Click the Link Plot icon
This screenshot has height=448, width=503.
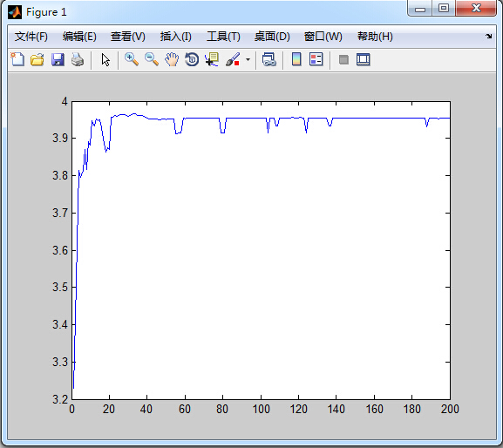pyautogui.click(x=269, y=59)
